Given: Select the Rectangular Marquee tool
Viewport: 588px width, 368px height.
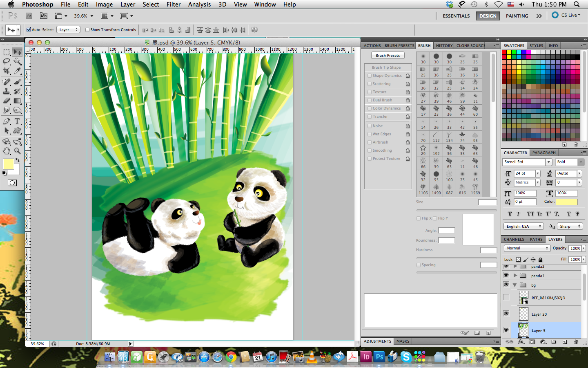Looking at the screenshot, I should click(7, 52).
